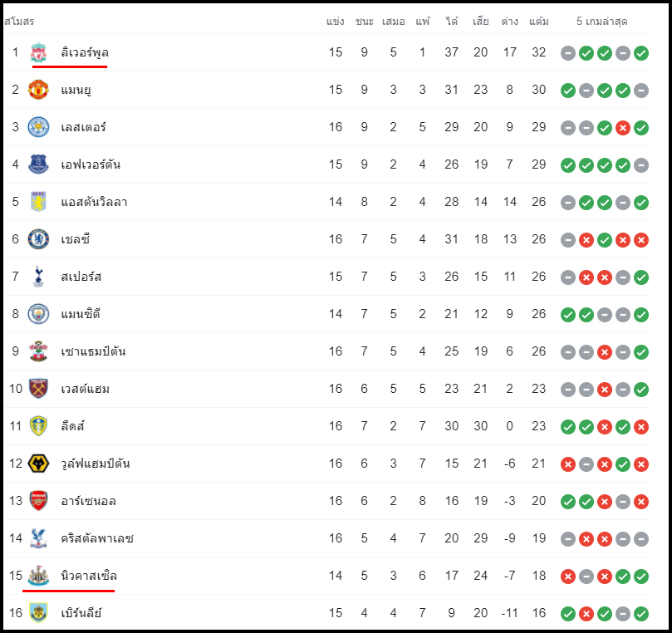Click the Tottenham Spurs cockerel logo
Image resolution: width=672 pixels, height=633 pixels.
click(38, 277)
